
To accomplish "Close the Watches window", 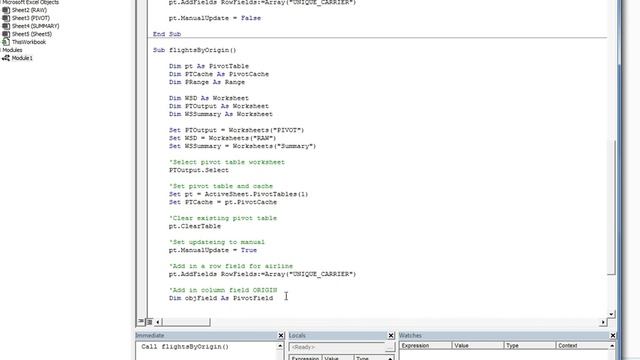I will pos(613,335).
